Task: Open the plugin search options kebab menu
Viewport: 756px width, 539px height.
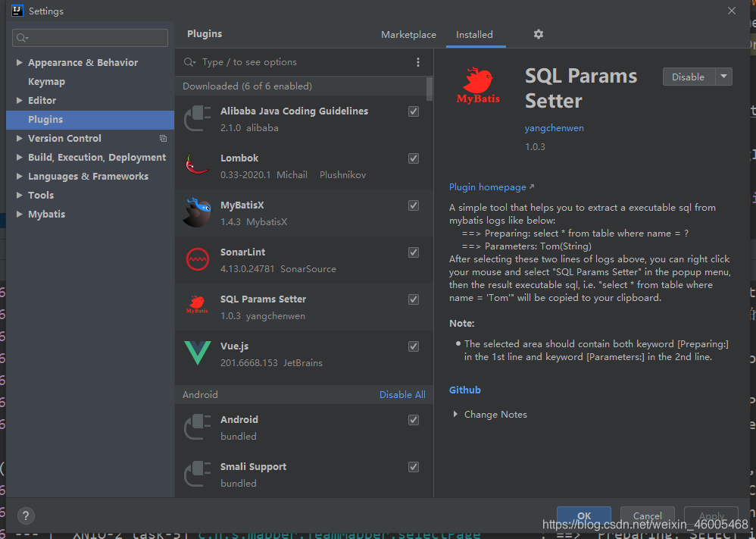Action: [418, 62]
